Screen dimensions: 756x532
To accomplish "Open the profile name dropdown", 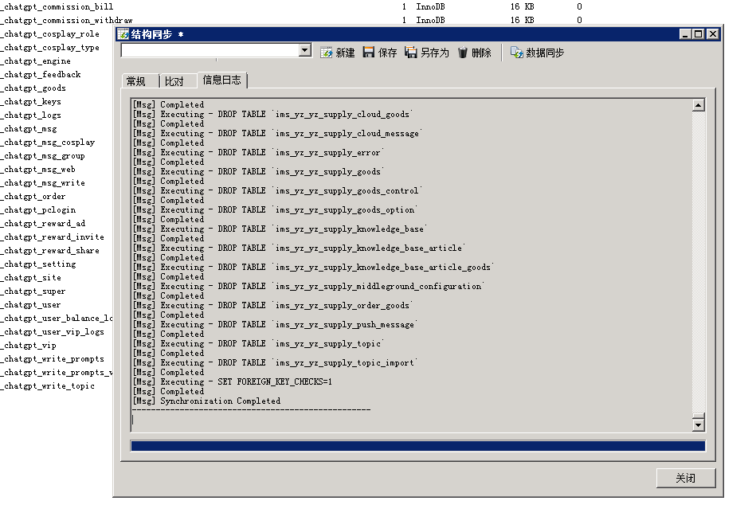I will coord(304,50).
